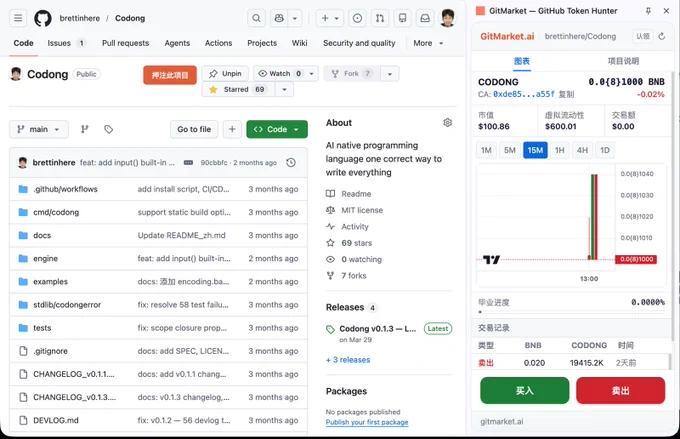The image size is (680, 439).
Task: Click the orange 押注此项目 button
Action: 170,75
